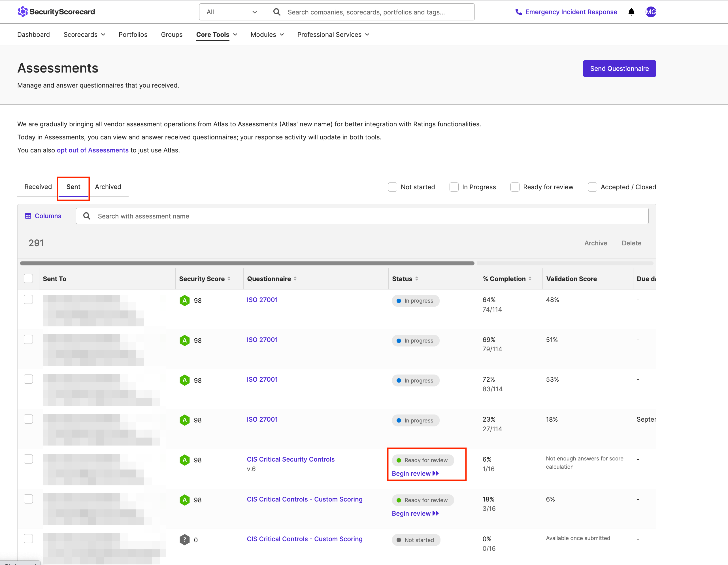Viewport: 728px width, 565px height.
Task: Select the CIS Critical Security Controls row checkbox
Action: point(28,459)
